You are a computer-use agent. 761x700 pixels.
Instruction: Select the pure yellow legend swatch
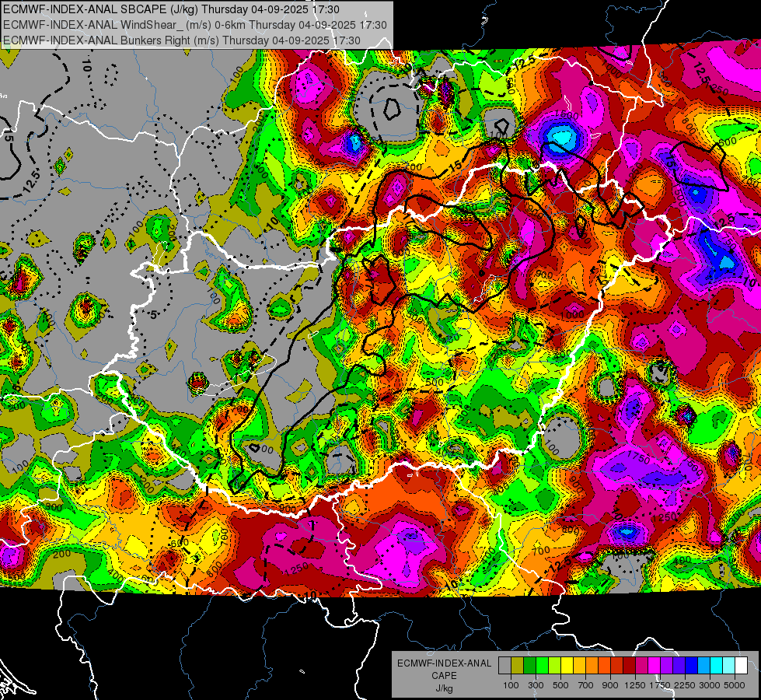[567, 666]
